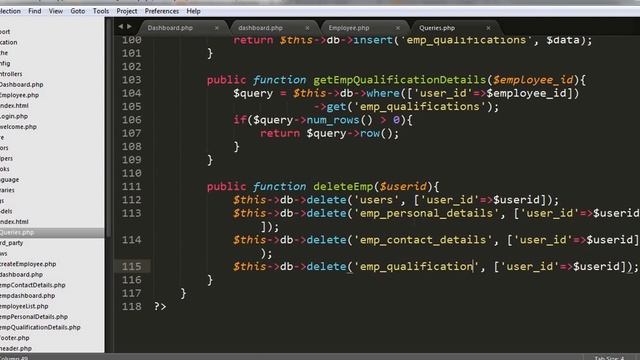
Task: Open footer.php in the sidebar
Action: 15,338
